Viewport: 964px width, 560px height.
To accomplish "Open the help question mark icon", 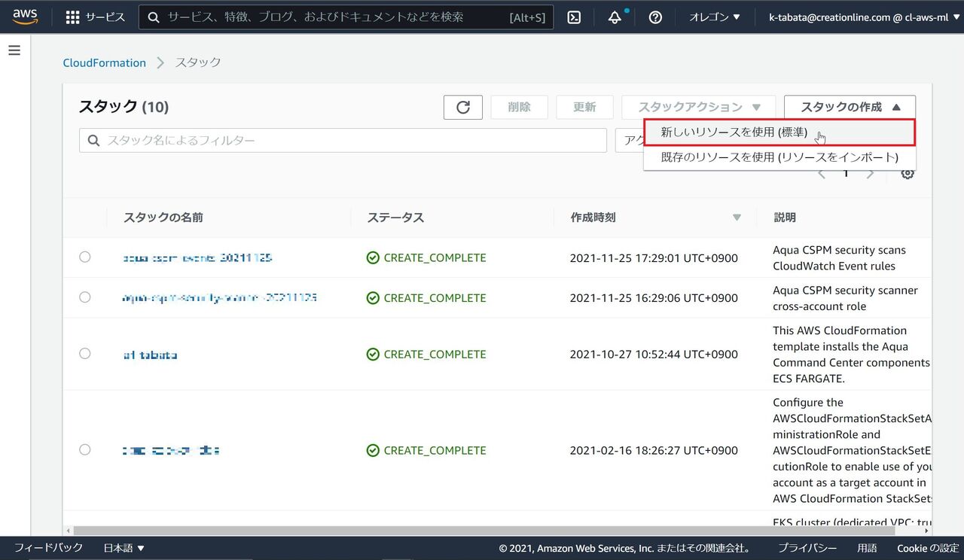I will pyautogui.click(x=655, y=17).
